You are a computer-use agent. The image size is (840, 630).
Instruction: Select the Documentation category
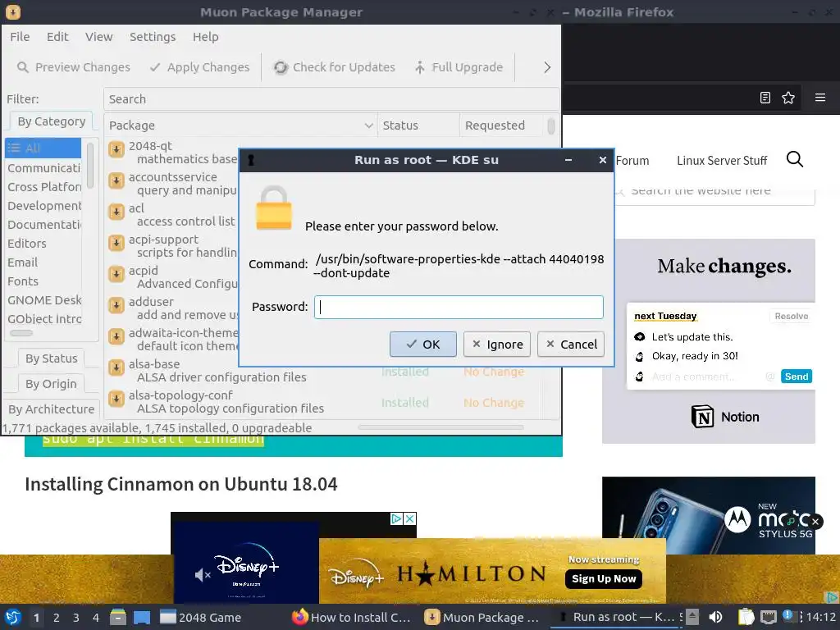(43, 225)
